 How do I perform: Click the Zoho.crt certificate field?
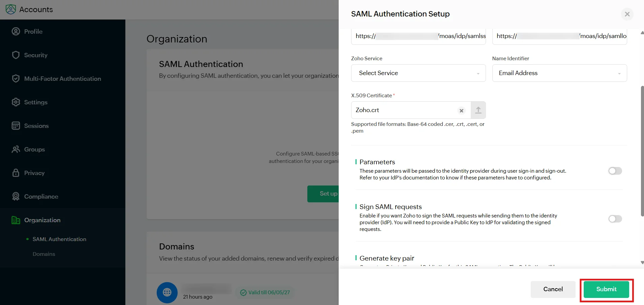(411, 110)
